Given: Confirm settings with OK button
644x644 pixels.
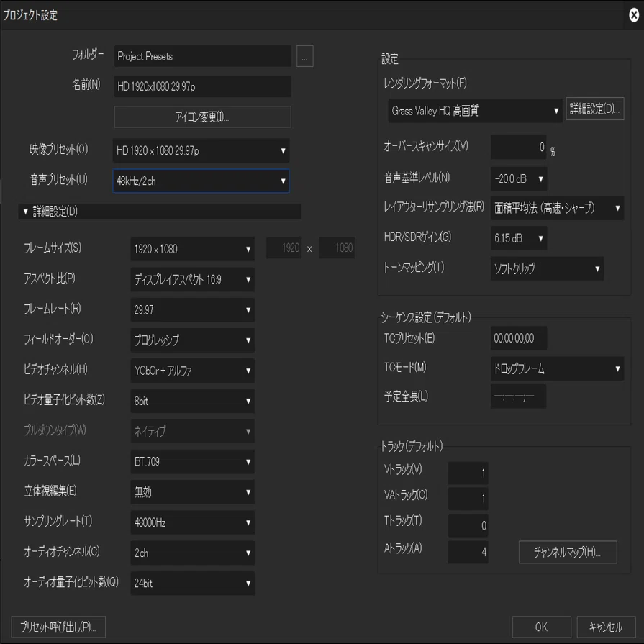Looking at the screenshot, I should 541,627.
